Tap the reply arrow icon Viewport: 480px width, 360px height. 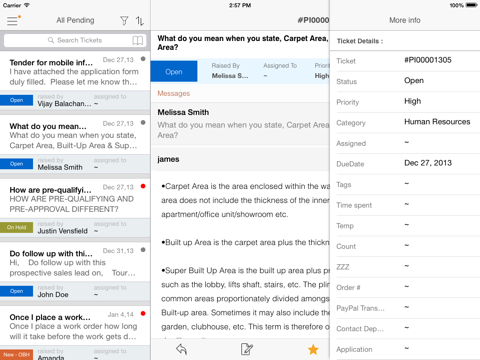tap(181, 349)
